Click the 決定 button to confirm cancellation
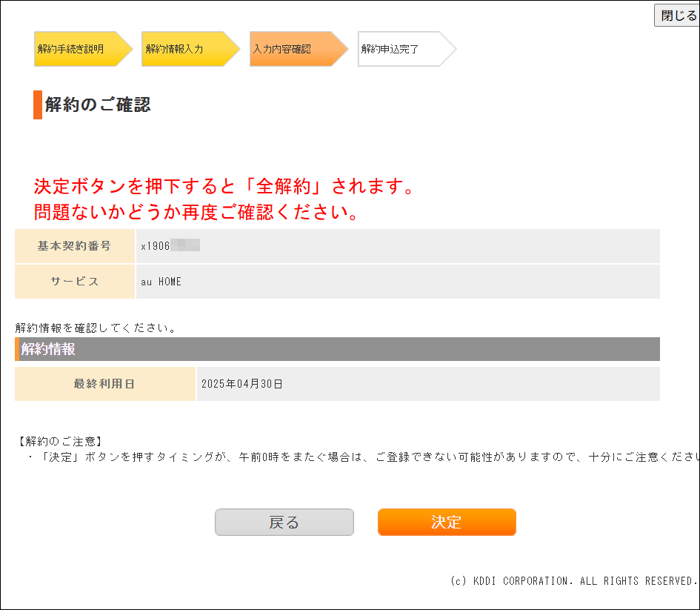This screenshot has height=610, width=700. [x=447, y=522]
